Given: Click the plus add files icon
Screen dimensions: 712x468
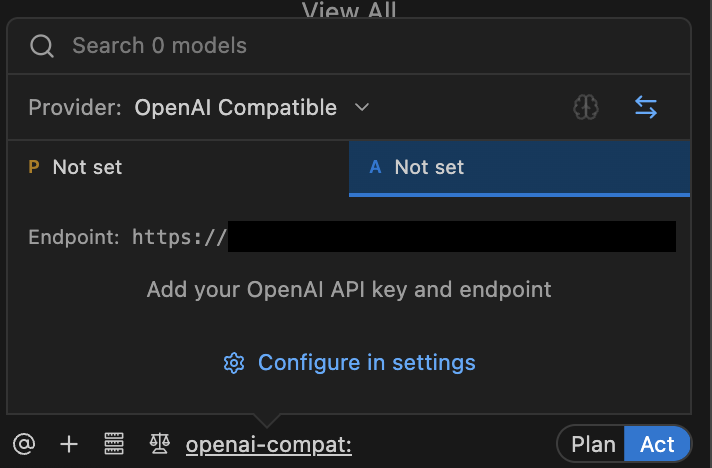Looking at the screenshot, I should coord(69,444).
